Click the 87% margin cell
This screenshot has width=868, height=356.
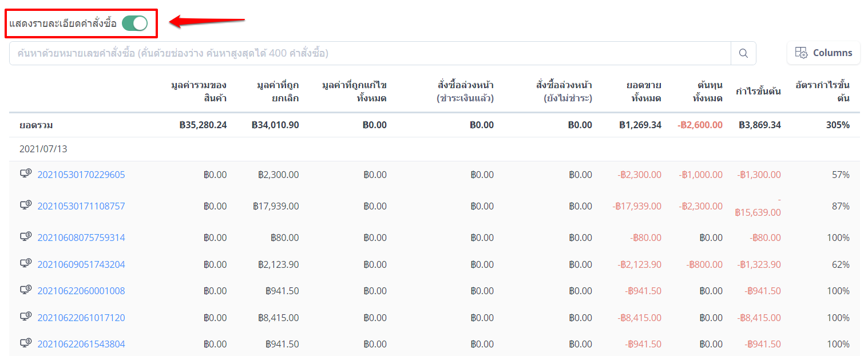841,206
